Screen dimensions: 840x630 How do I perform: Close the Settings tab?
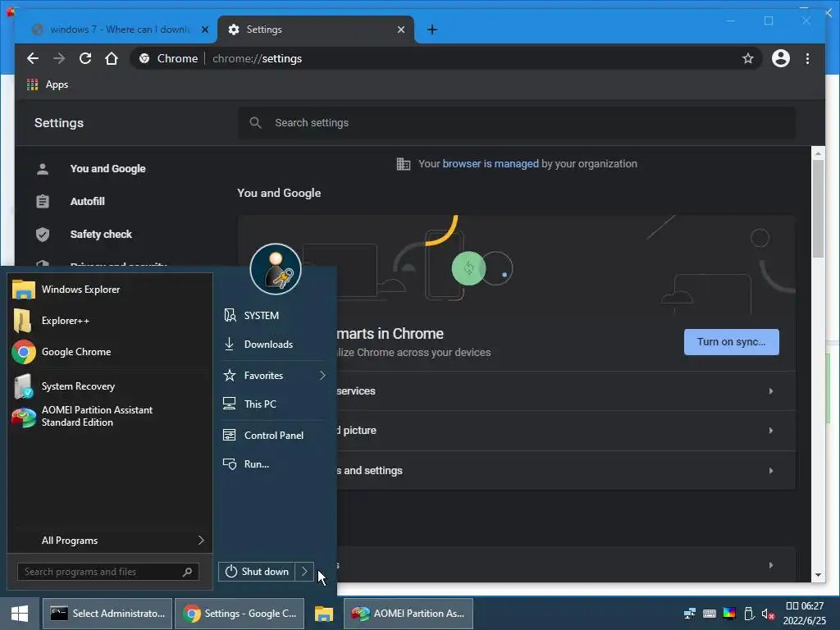tap(400, 30)
